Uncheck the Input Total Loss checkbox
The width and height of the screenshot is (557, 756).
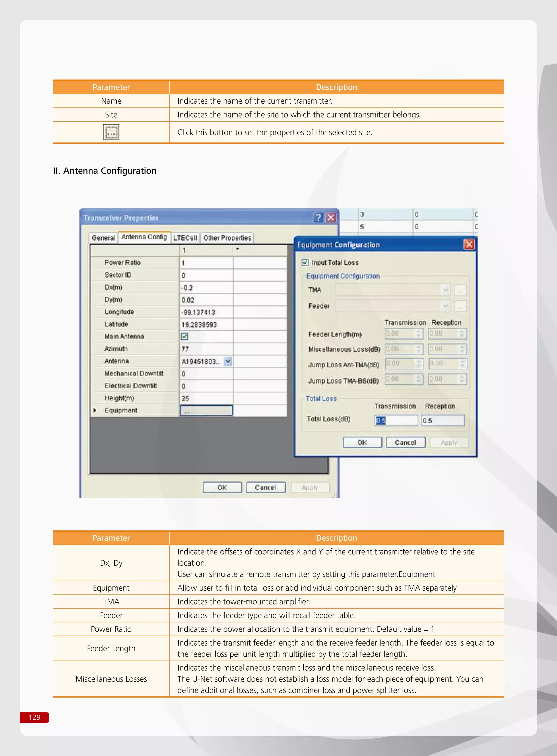tap(305, 262)
